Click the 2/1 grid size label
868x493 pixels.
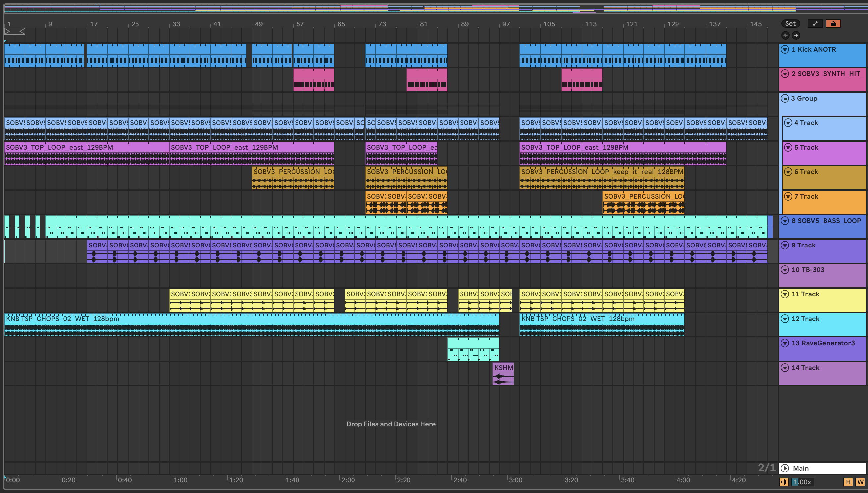click(x=766, y=468)
